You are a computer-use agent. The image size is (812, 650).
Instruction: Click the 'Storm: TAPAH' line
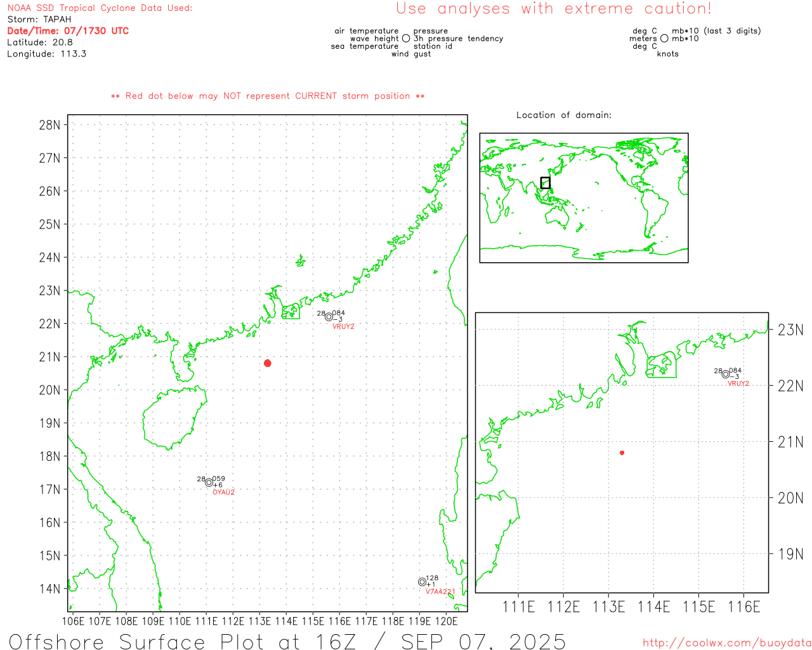coord(39,20)
